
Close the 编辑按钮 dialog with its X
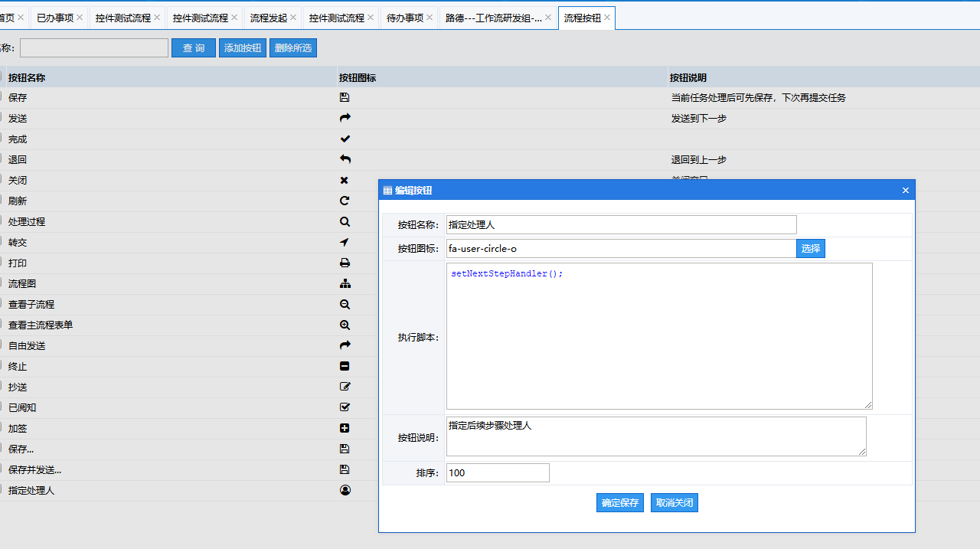click(906, 191)
